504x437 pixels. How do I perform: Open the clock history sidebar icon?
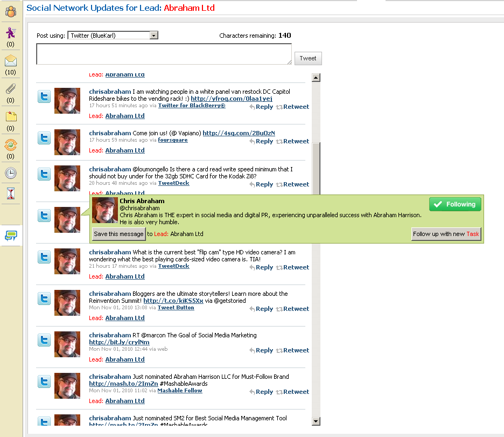(x=11, y=173)
